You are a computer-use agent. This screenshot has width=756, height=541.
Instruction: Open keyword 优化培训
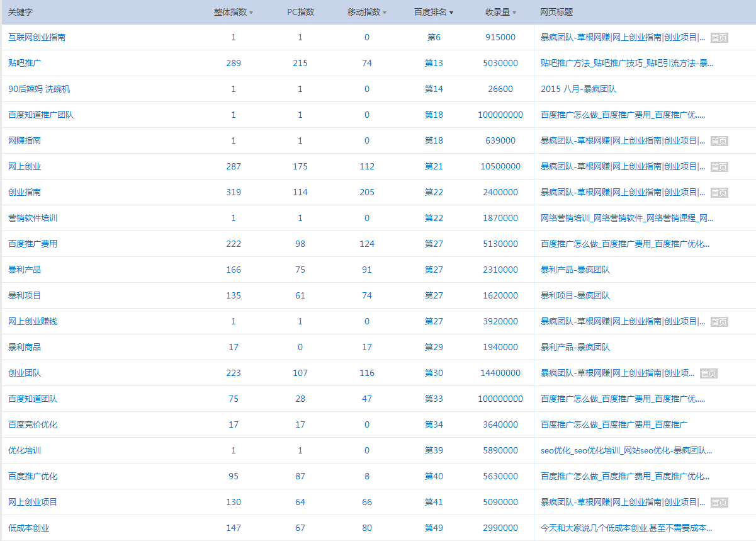(25, 450)
